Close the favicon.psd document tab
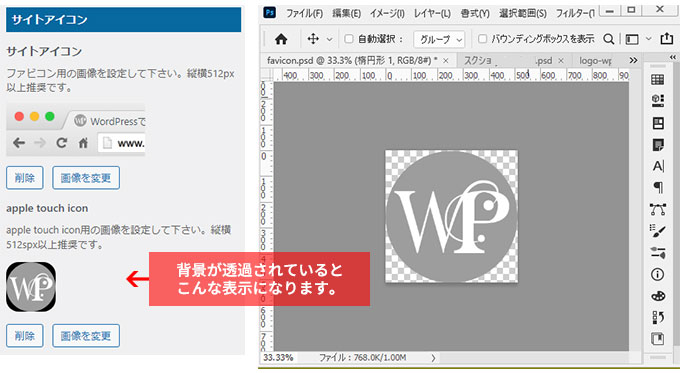The height and width of the screenshot is (373, 680). pyautogui.click(x=445, y=61)
